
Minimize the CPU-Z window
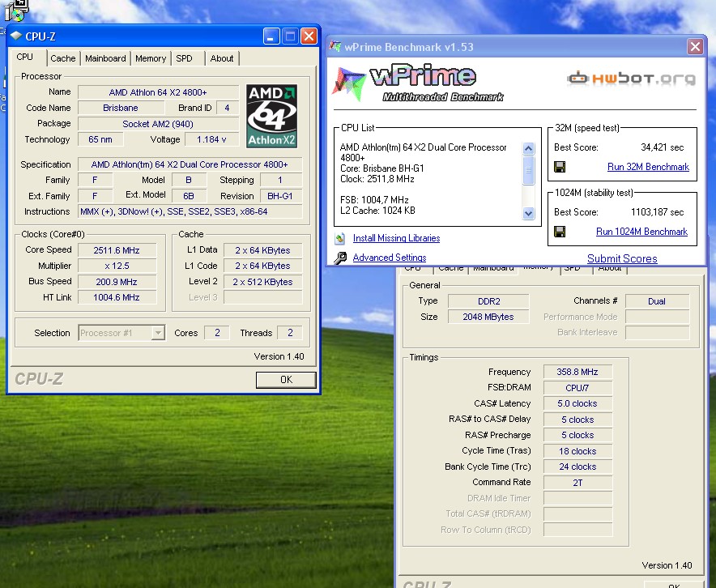[271, 36]
